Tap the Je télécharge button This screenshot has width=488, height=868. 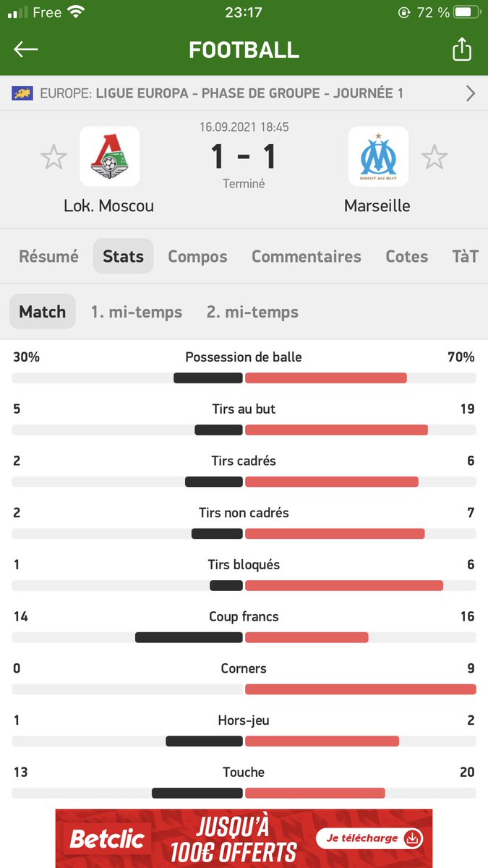click(370, 838)
